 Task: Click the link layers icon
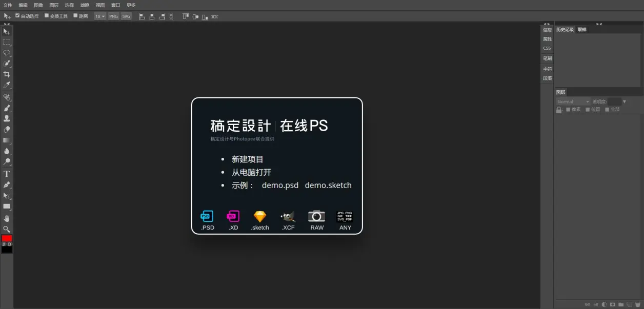tap(588, 304)
